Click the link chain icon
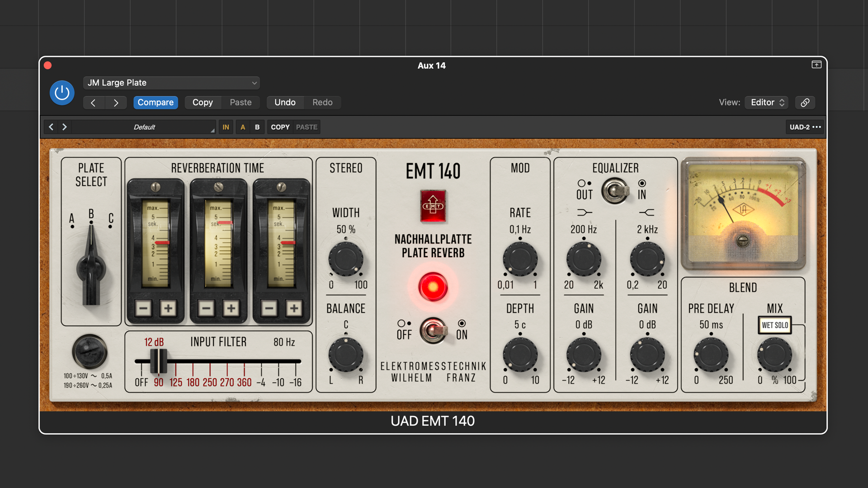This screenshot has height=488, width=868. [x=805, y=103]
